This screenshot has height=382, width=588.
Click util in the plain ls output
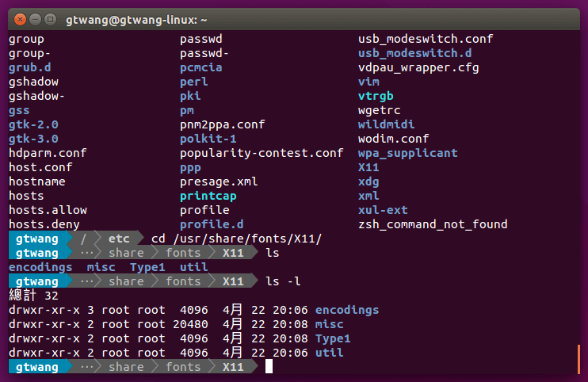(194, 267)
